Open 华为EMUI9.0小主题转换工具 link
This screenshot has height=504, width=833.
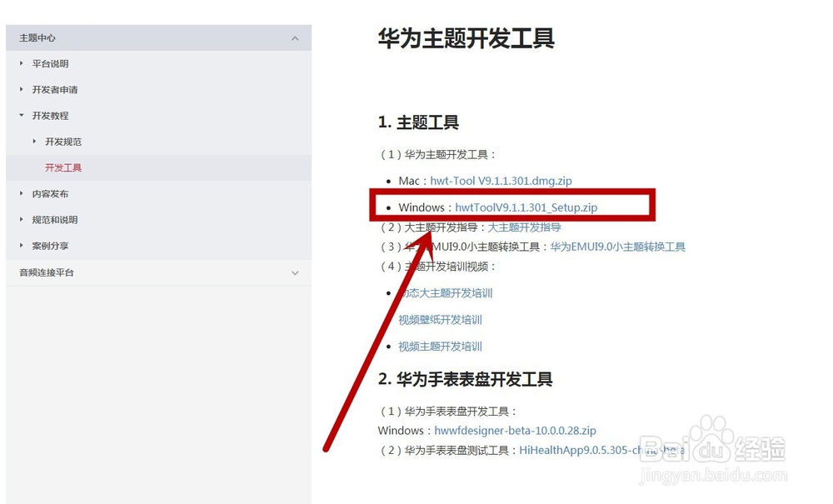point(618,247)
